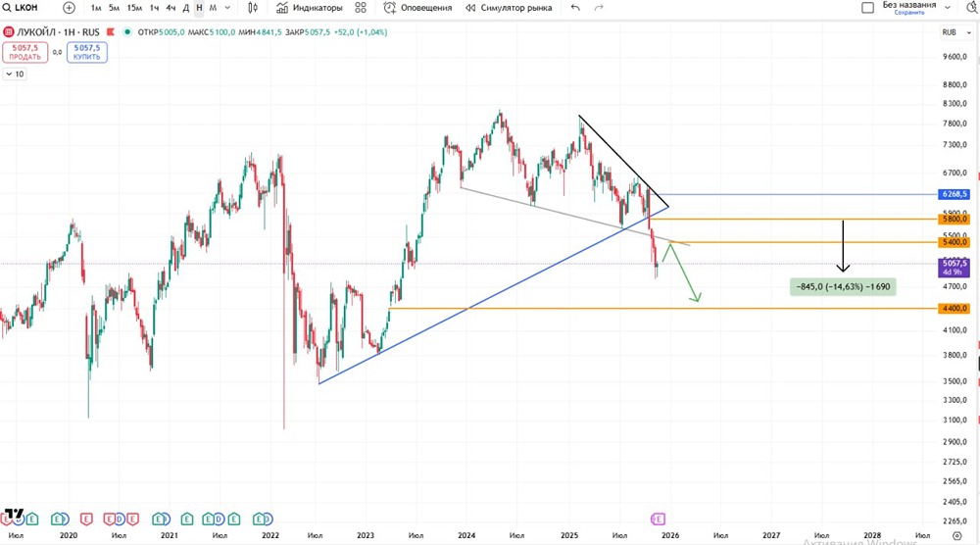Choose the monthly М timeframe
Image resolution: width=980 pixels, height=545 pixels.
point(213,8)
